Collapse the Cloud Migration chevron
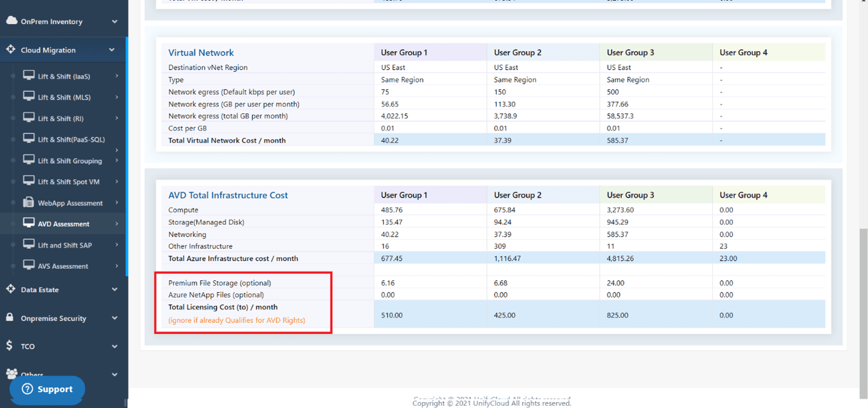Screen dimensions: 868x408 (112, 50)
